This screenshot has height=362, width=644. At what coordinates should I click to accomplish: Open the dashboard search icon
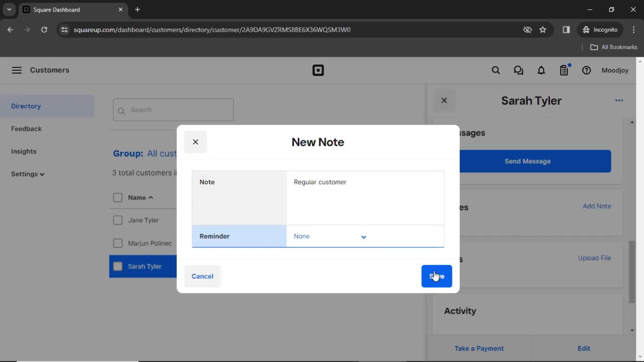coord(496,70)
